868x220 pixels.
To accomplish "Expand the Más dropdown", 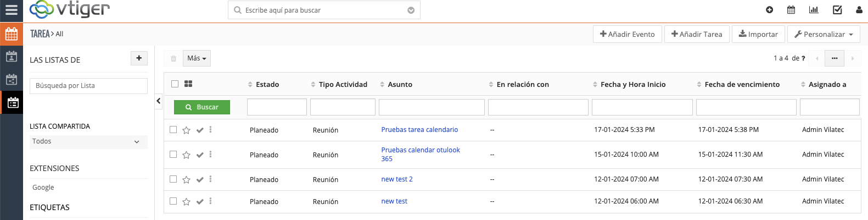I will [197, 58].
